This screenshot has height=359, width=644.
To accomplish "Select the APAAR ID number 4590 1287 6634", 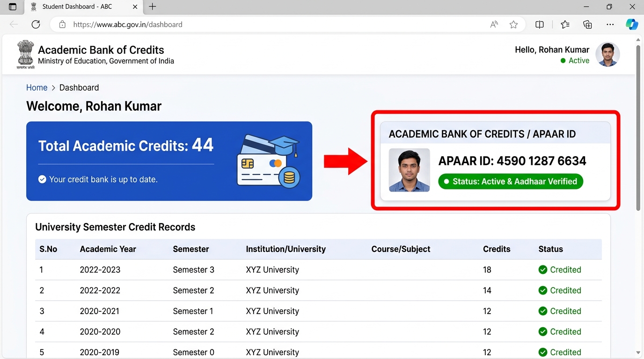I will 542,161.
